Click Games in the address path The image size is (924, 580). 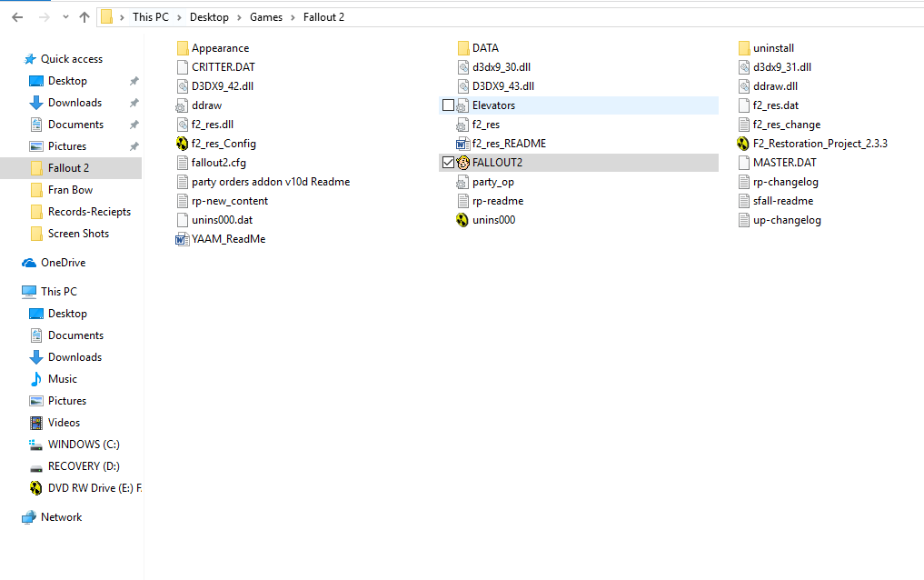click(x=266, y=17)
